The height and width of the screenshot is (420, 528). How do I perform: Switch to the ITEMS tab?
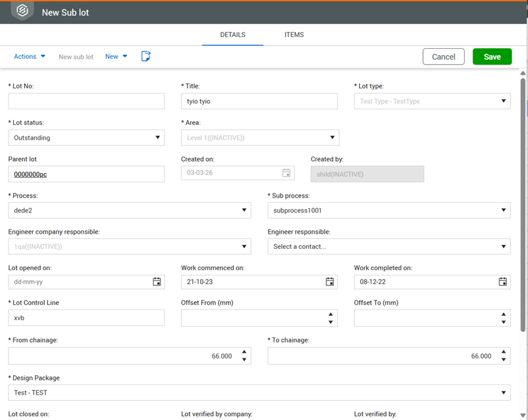coord(294,35)
